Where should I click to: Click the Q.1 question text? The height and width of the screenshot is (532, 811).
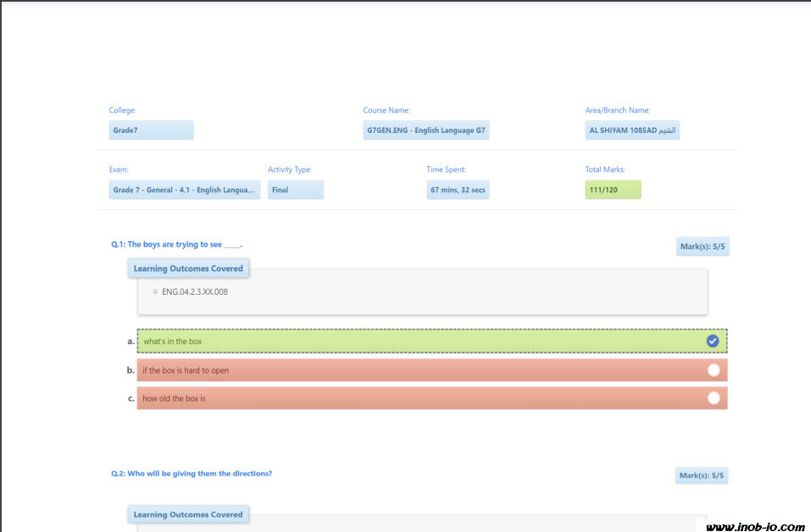(x=176, y=245)
